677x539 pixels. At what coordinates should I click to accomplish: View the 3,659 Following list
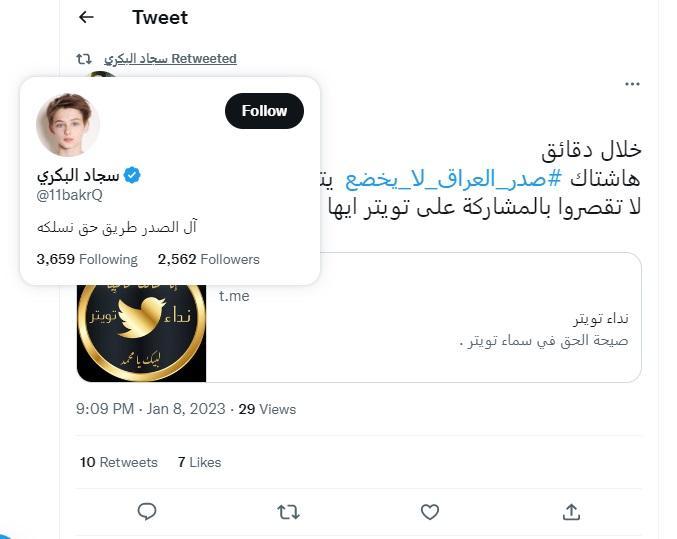(86, 259)
